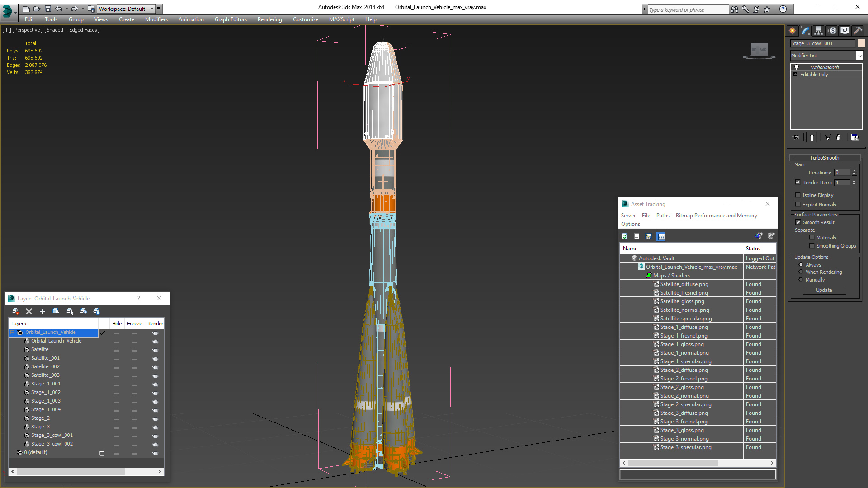Open the Modify command panel tab

(x=806, y=31)
